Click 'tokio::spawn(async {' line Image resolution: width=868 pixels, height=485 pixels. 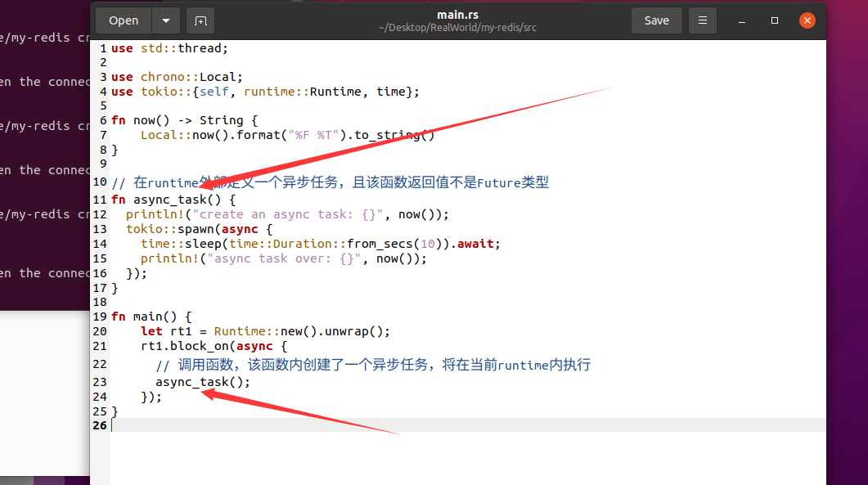pos(200,229)
